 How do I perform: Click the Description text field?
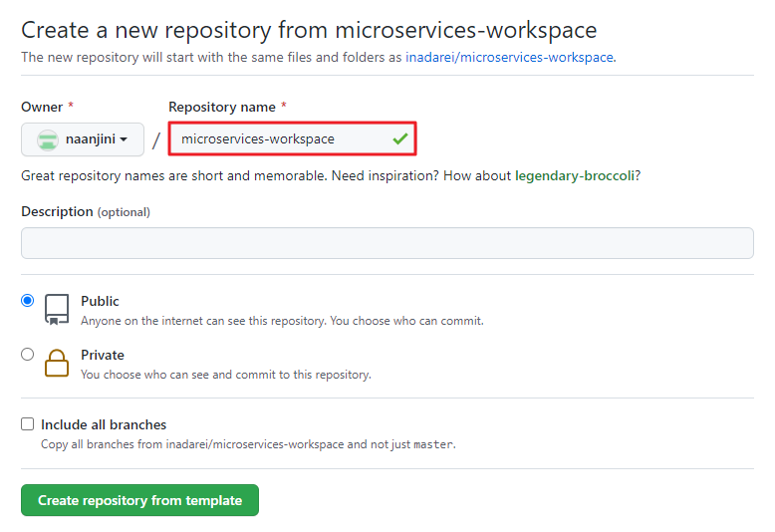(x=387, y=243)
